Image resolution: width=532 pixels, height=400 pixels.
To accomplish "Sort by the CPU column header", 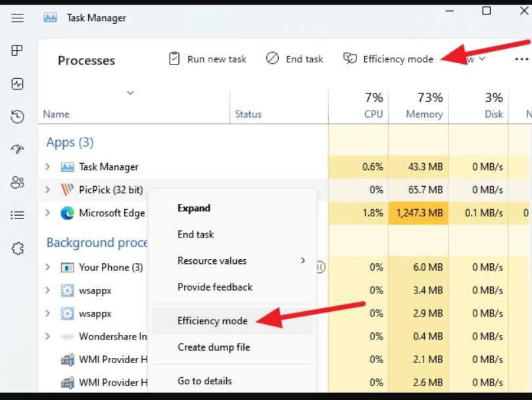I will 374,114.
